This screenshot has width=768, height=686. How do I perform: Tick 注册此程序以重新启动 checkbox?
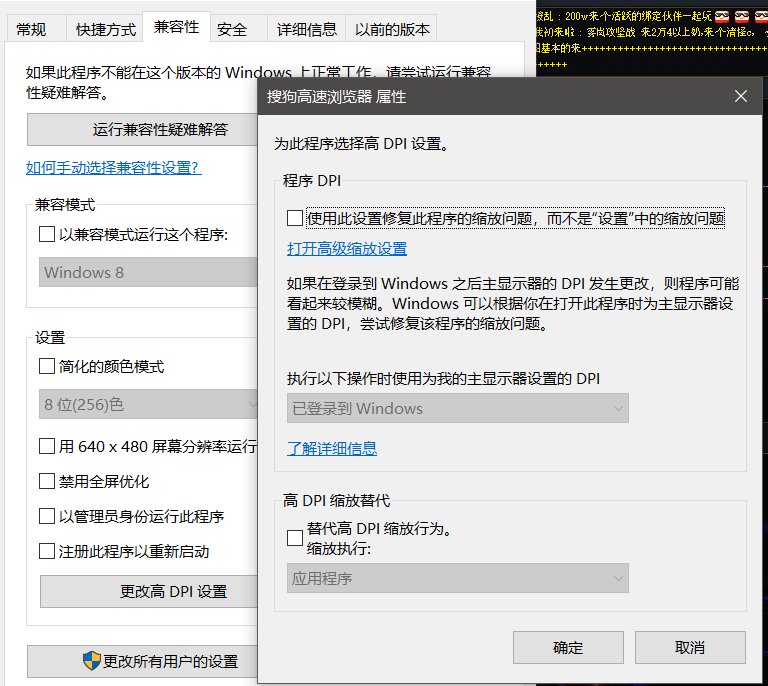coord(47,551)
